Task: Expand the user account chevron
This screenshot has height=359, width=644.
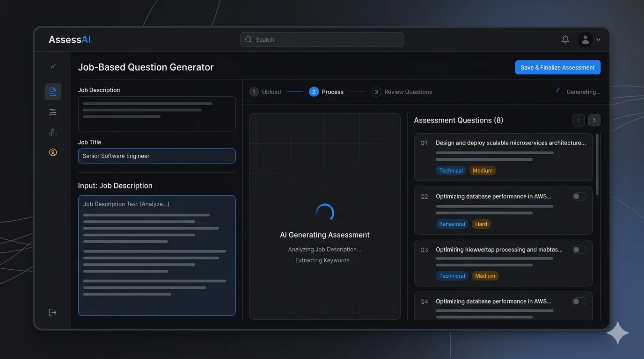Action: click(x=598, y=40)
